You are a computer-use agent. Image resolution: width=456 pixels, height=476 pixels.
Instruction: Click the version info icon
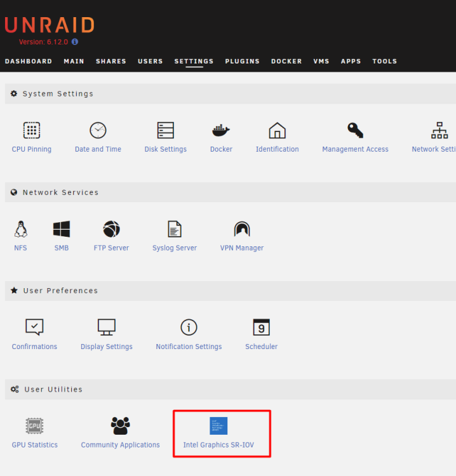75,42
